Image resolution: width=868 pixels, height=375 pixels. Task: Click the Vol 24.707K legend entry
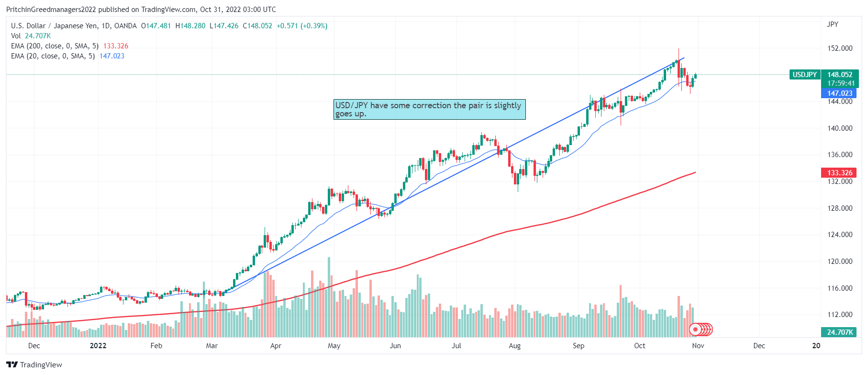point(31,36)
